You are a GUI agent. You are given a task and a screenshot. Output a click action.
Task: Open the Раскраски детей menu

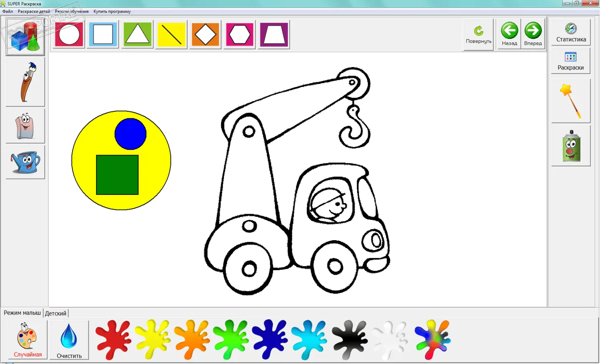point(34,12)
